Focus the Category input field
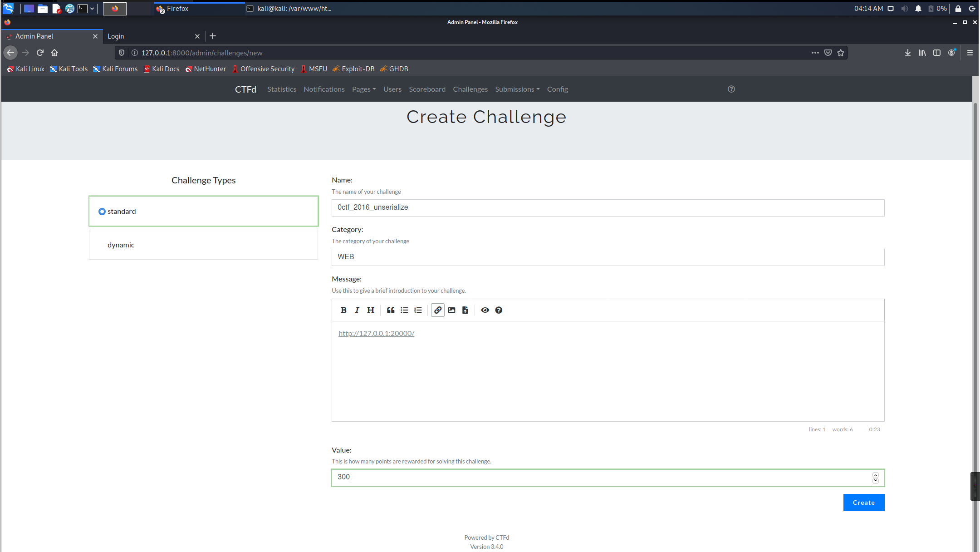 point(608,257)
